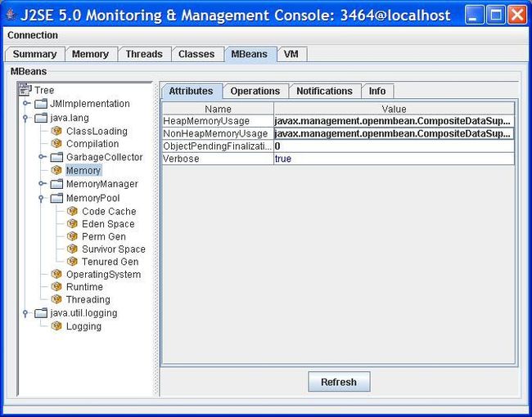Select the Tenured Gen tree label
532x417 pixels.
coord(110,262)
